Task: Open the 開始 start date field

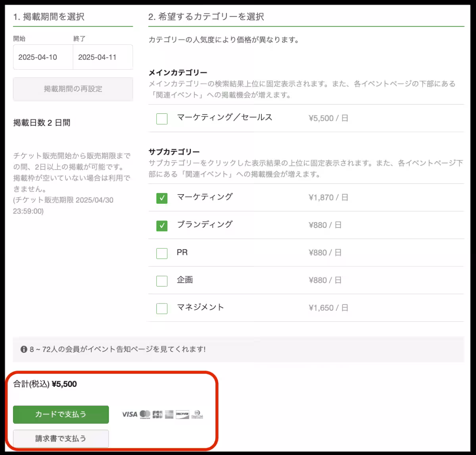Action: 43,57
